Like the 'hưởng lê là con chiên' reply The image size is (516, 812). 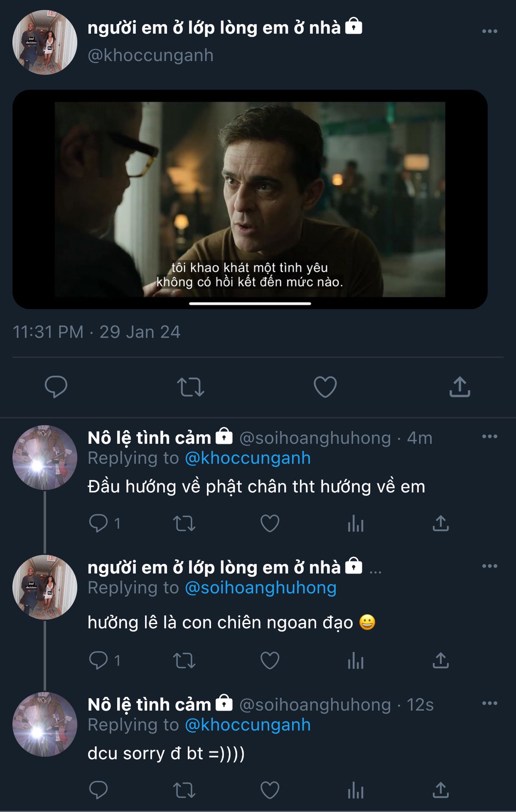(x=270, y=661)
